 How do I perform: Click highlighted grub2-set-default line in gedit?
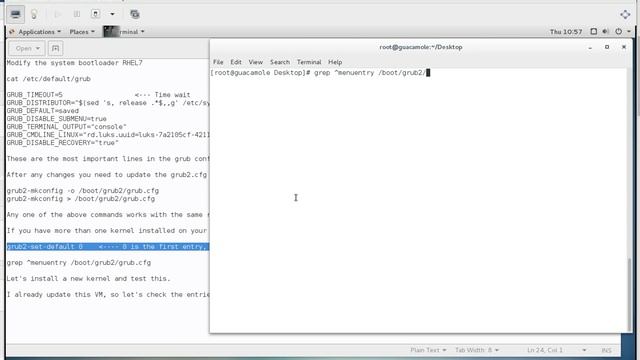coord(108,247)
